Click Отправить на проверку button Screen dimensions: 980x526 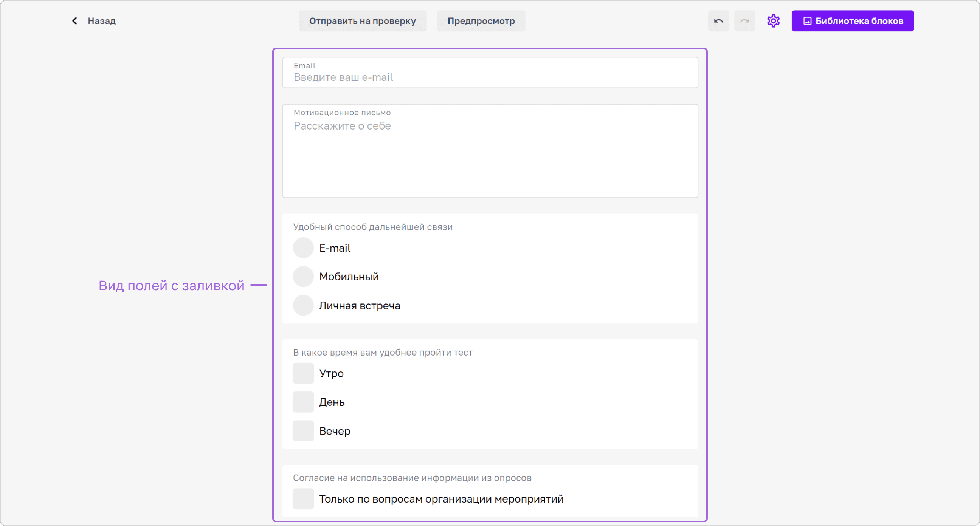point(362,21)
